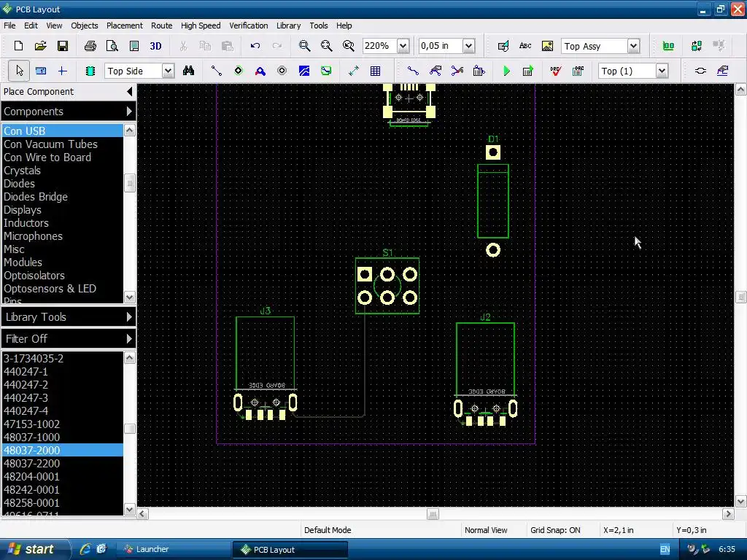Choose the copper pour tool

[x=304, y=71]
